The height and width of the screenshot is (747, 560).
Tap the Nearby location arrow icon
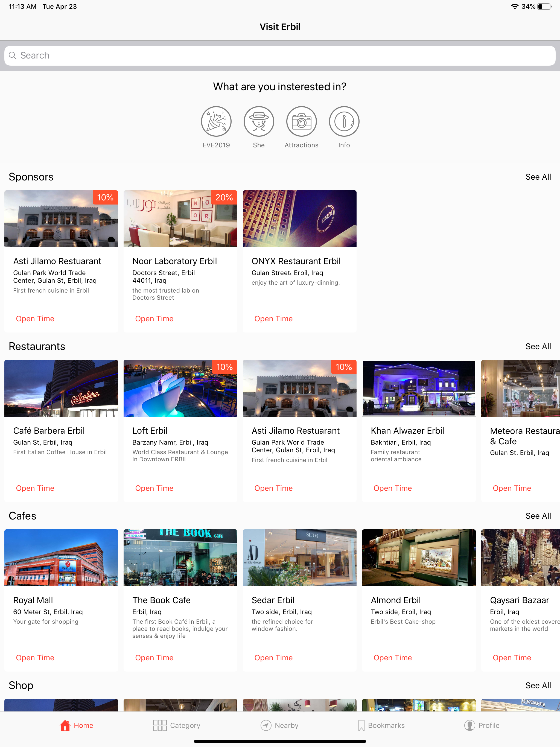tap(266, 725)
